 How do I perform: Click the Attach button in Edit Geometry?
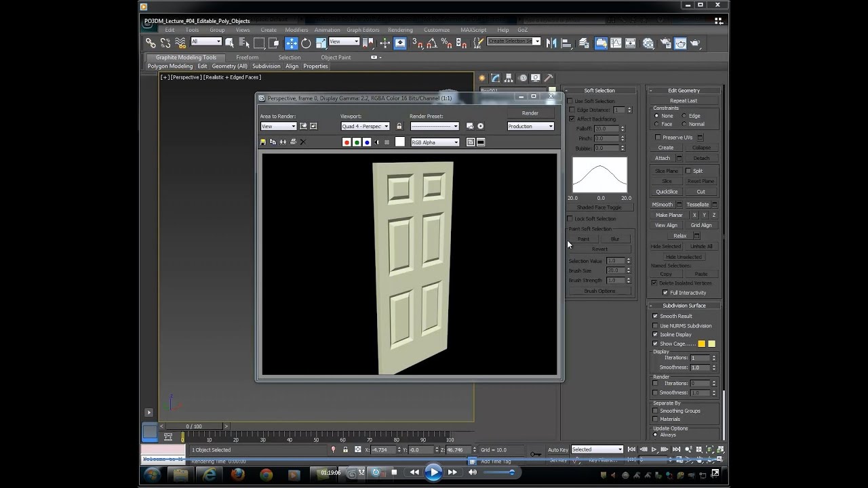pyautogui.click(x=663, y=158)
